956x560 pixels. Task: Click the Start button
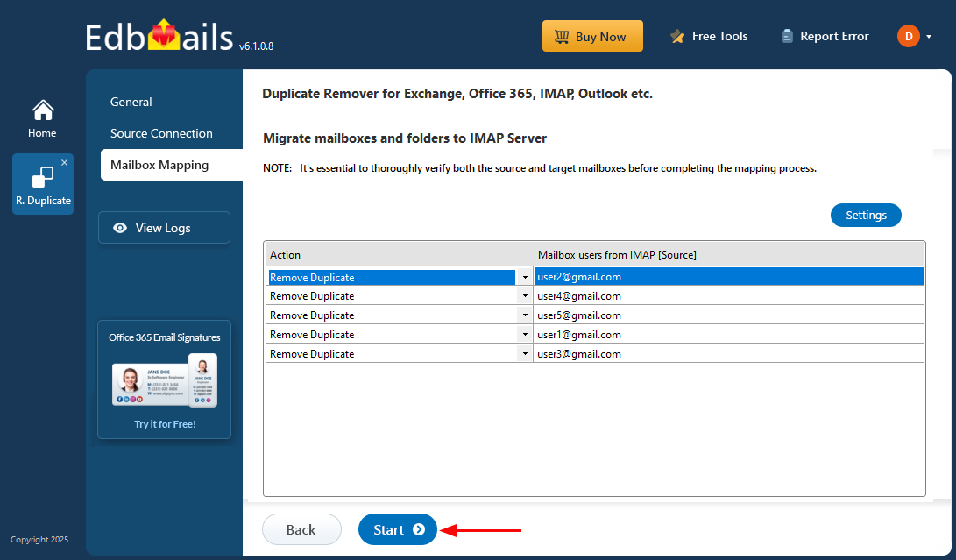(397, 529)
